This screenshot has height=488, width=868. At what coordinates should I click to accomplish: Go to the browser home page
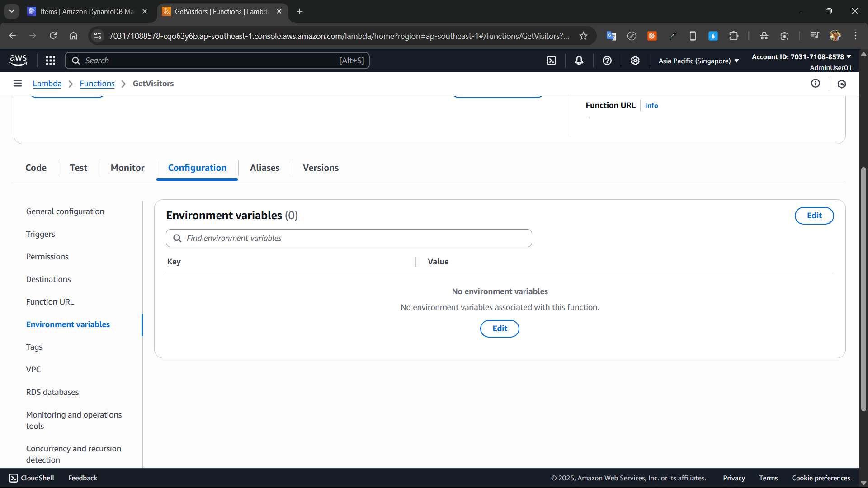pos(73,36)
